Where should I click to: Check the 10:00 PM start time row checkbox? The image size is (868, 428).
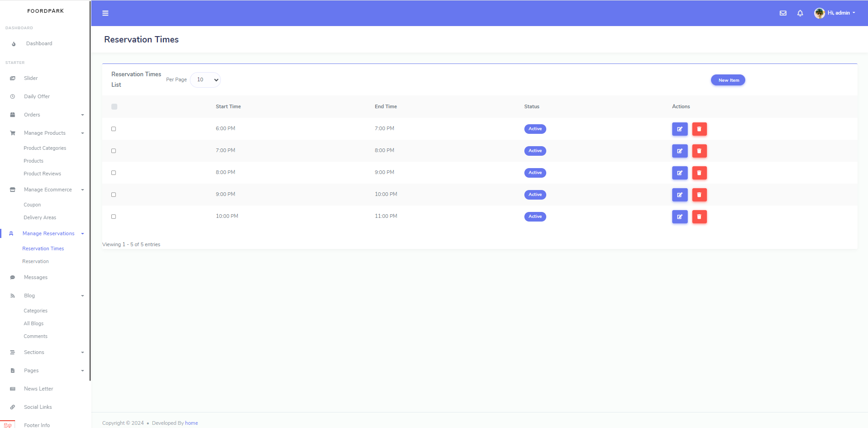114,217
